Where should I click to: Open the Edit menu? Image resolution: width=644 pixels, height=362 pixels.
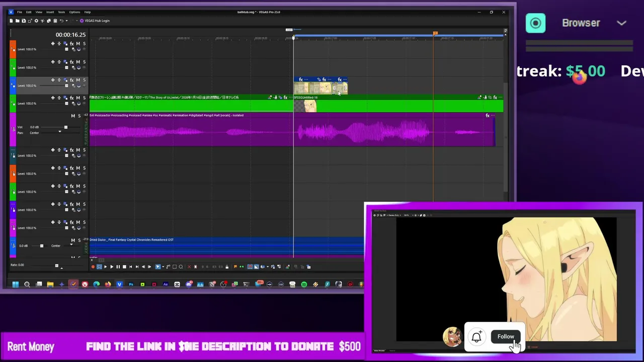pos(29,12)
